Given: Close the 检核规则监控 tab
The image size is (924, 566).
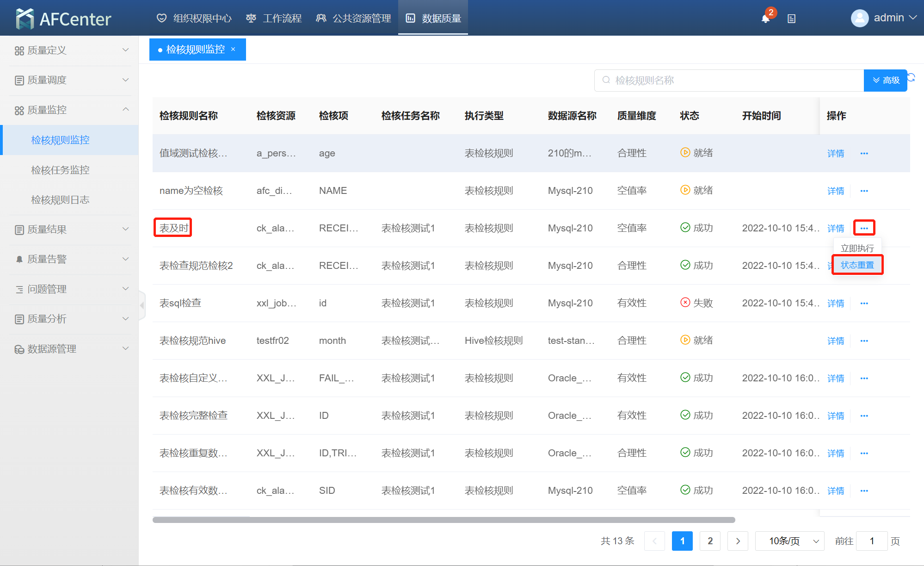Looking at the screenshot, I should pyautogui.click(x=233, y=50).
